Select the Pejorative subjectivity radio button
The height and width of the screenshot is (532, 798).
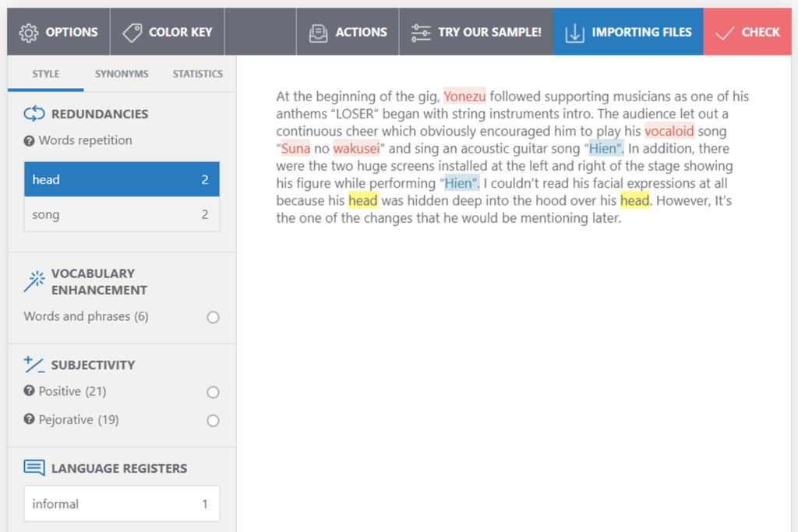point(213,421)
